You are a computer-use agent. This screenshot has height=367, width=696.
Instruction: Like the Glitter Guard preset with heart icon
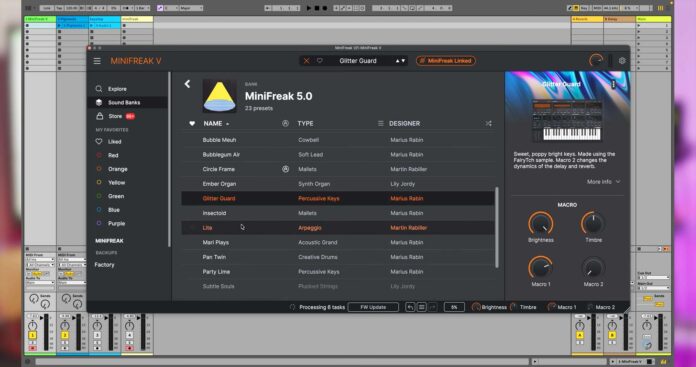click(320, 61)
